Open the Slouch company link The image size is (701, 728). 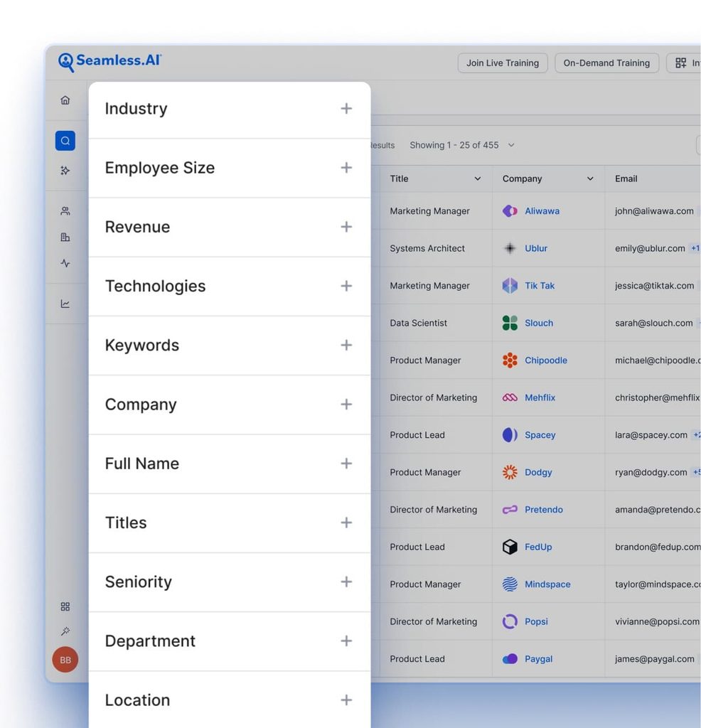[538, 323]
